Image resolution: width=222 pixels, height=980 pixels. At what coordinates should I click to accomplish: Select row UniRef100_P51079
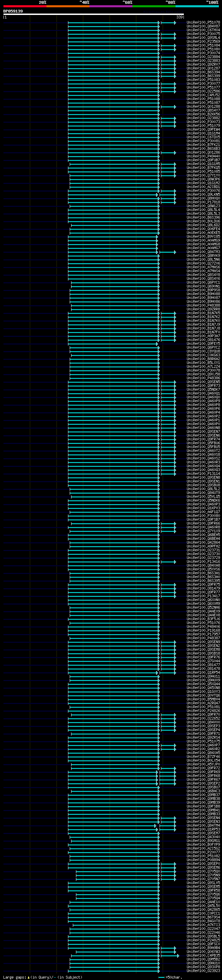click(x=203, y=125)
